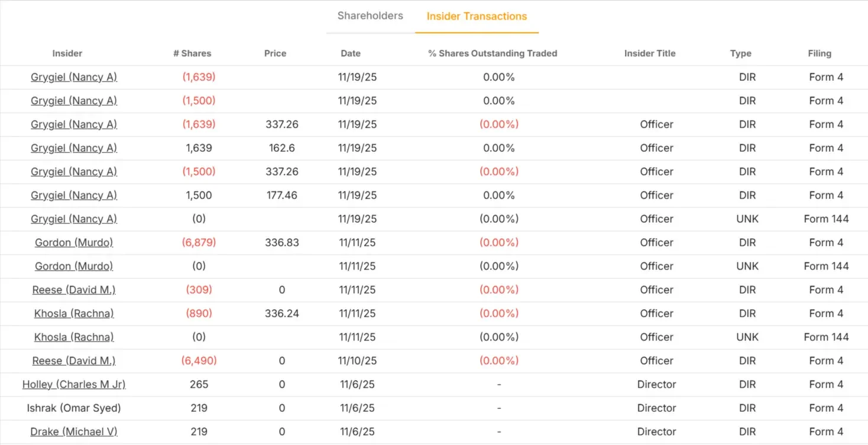The height and width of the screenshot is (445, 868).
Task: Open Holley (Charles M Jr) insider link
Action: tap(74, 384)
